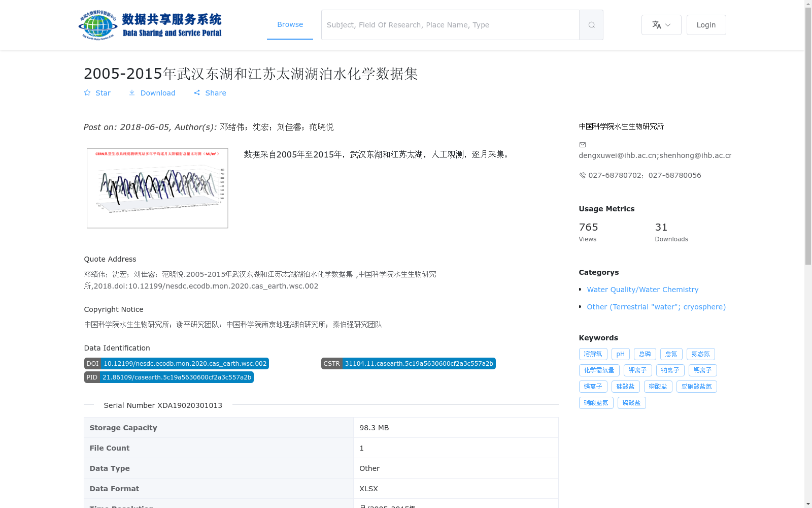Click the scrollbar down arrow

808,504
